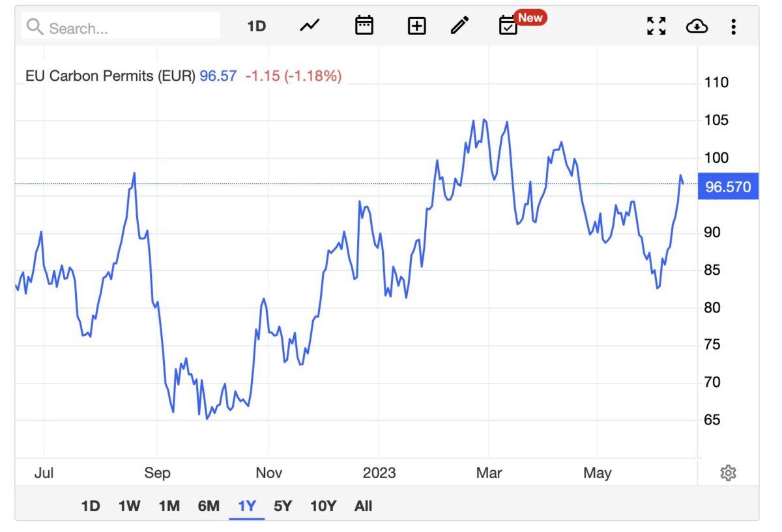
Task: Open the calendar date range icon
Action: point(364,25)
